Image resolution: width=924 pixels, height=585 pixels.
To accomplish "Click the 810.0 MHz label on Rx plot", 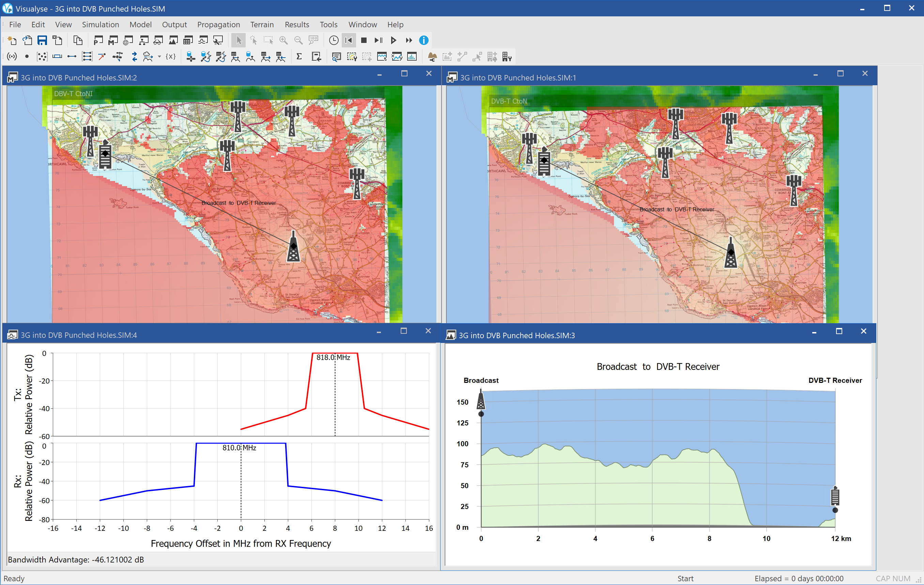I will click(239, 448).
